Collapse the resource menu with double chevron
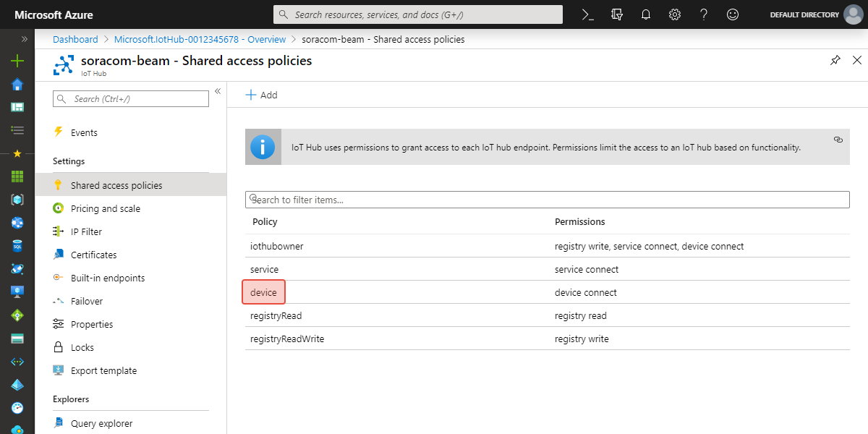The image size is (868, 434). point(218,91)
